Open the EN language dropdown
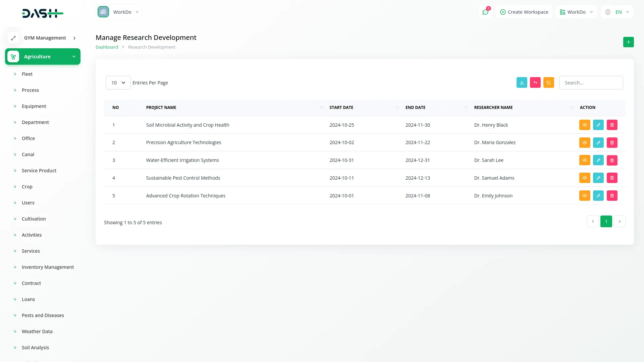The image size is (644, 362). [x=618, y=12]
